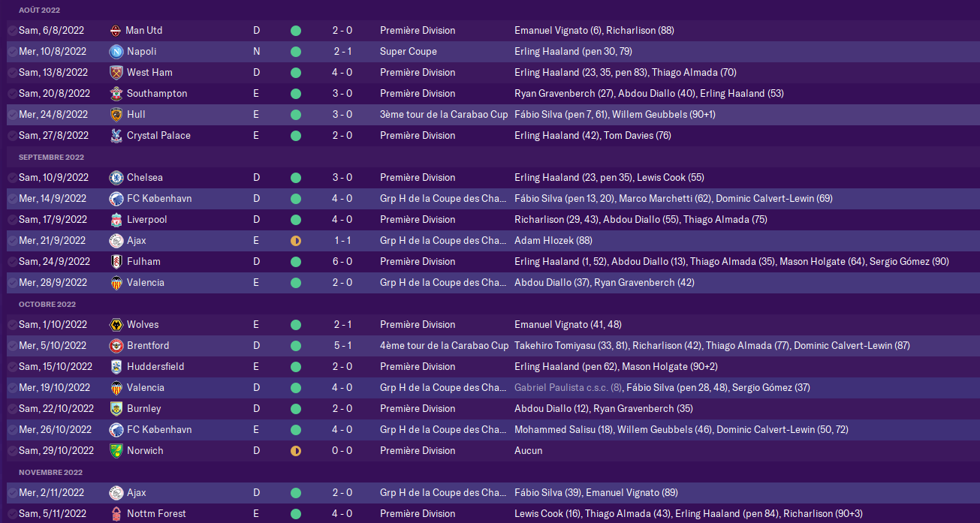Click FC København logo on 14/9/2022 row
Image resolution: width=980 pixels, height=523 pixels.
click(116, 199)
